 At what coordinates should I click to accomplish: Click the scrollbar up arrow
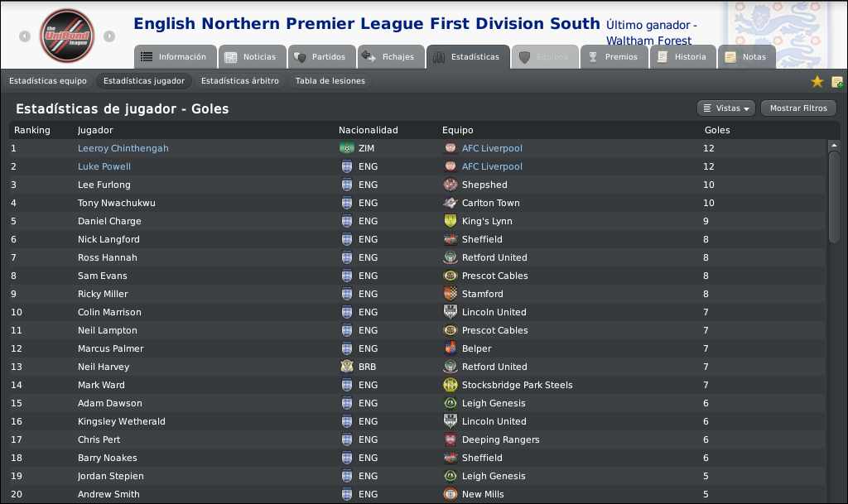834,146
